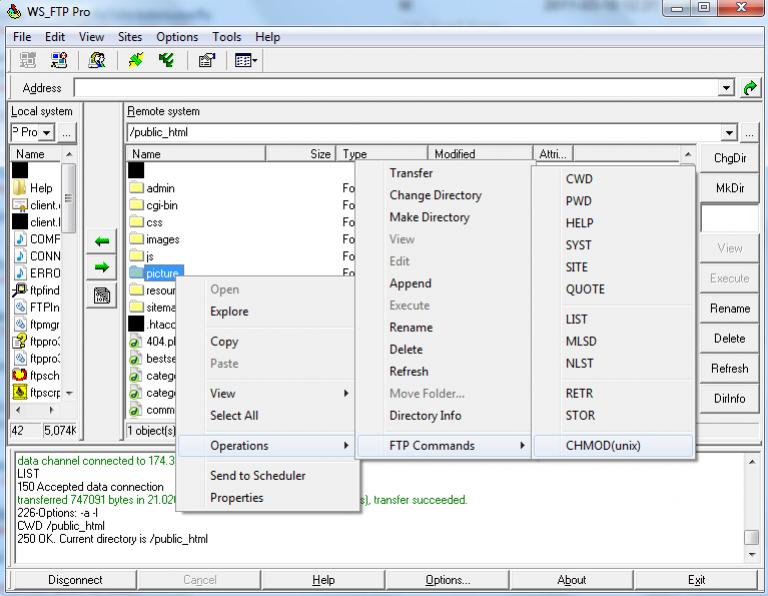Sort remote list by Modified column

click(x=480, y=154)
